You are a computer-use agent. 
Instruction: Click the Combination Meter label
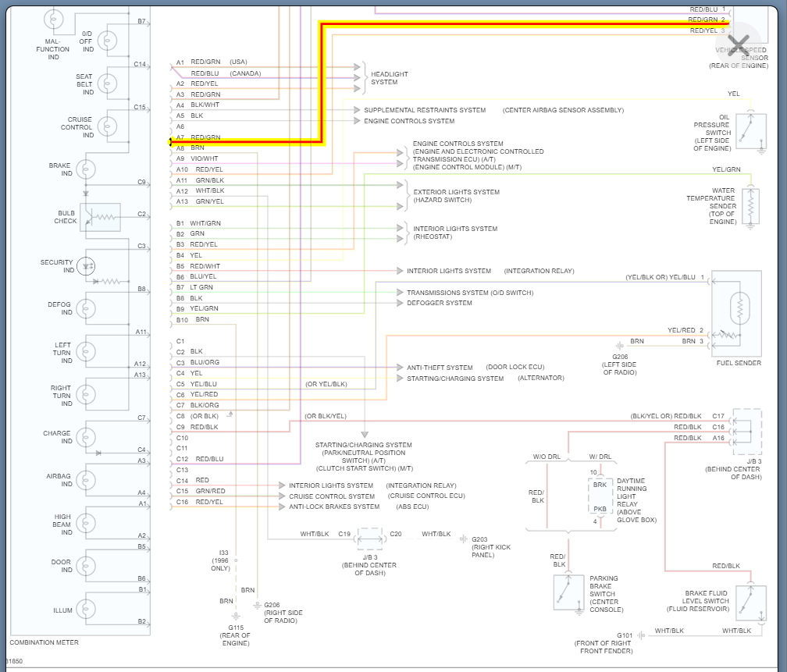[44, 642]
